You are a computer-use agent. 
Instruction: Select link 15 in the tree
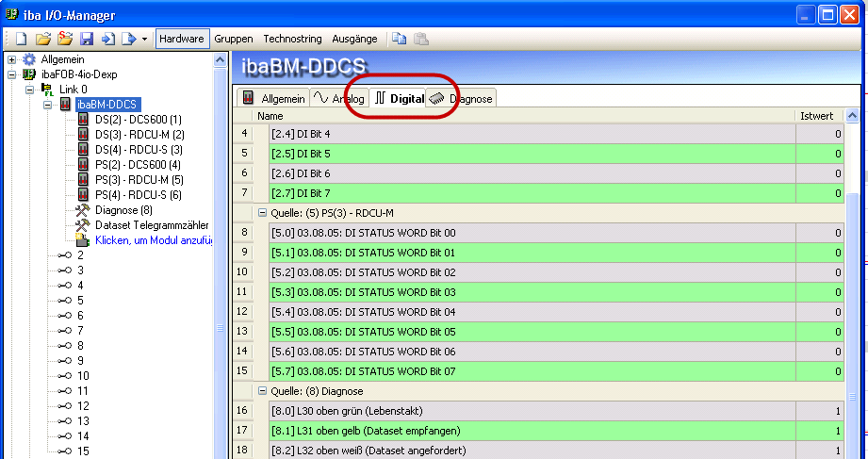click(83, 451)
